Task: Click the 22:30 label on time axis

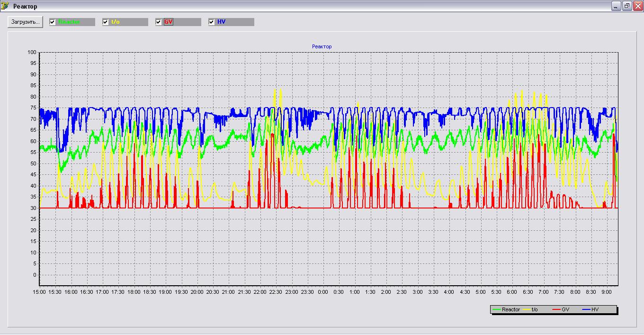Action: coord(276,292)
